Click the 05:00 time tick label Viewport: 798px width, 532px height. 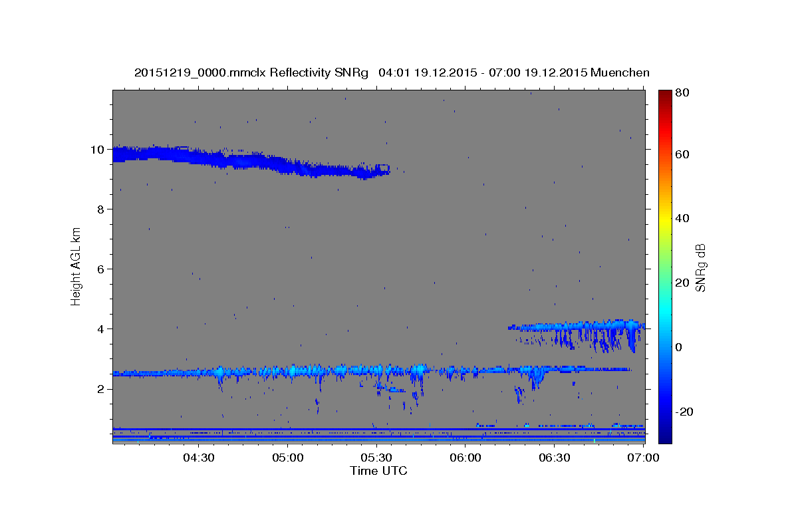click(287, 458)
